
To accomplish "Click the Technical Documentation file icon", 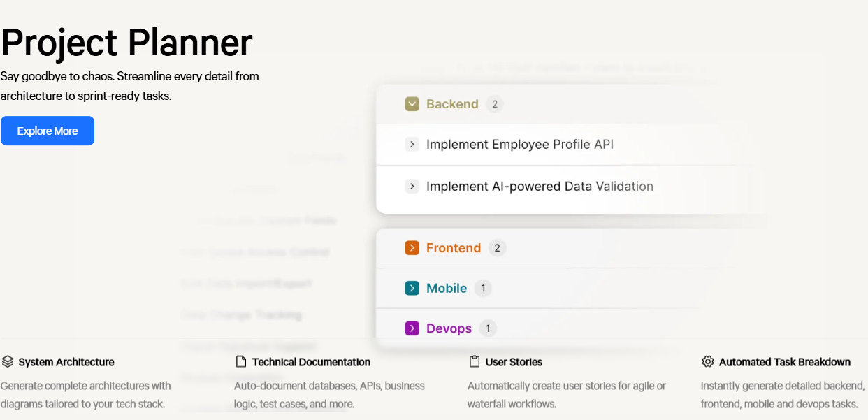I will (241, 362).
